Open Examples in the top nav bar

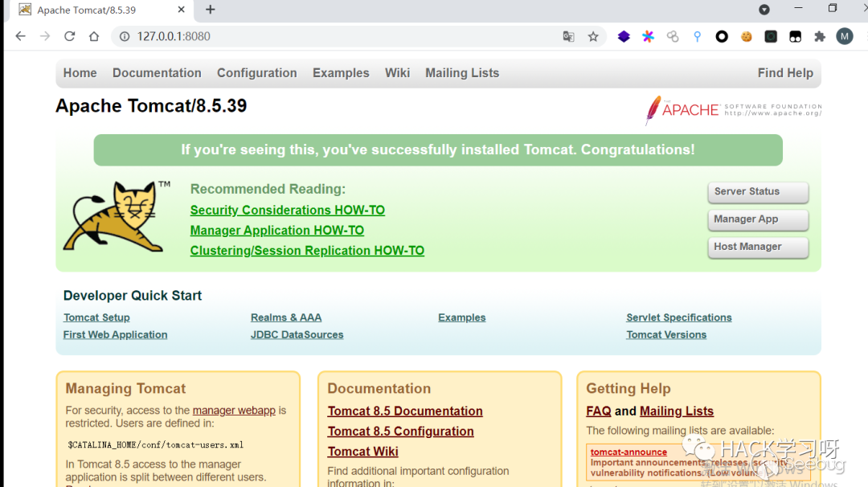click(x=341, y=73)
